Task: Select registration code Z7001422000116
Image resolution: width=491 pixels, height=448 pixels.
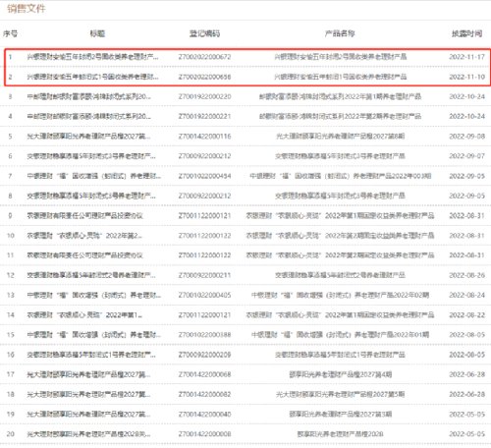Action: click(204, 137)
